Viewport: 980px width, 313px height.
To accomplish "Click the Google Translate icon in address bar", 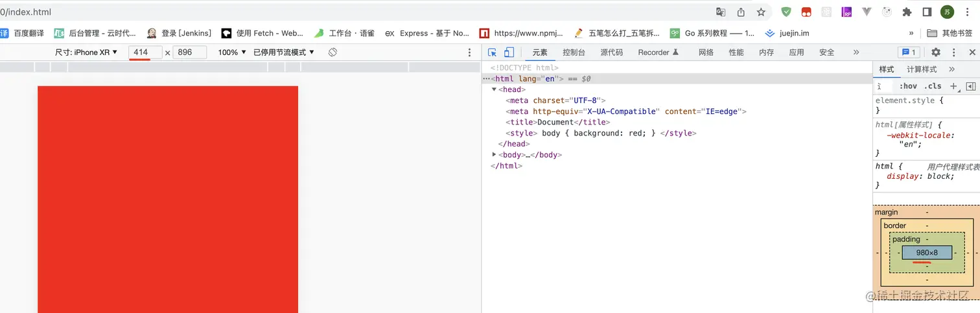I will click(721, 12).
